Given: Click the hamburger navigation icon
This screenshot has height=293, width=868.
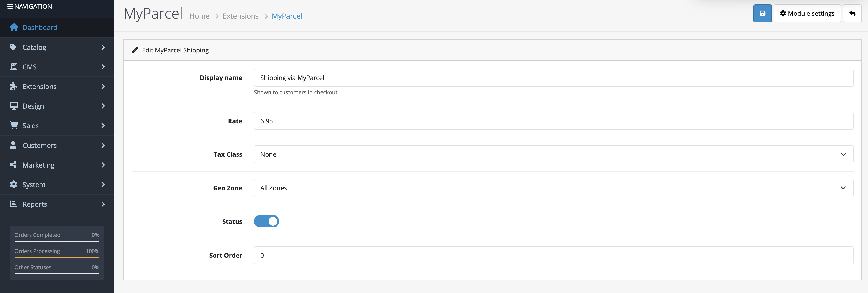Looking at the screenshot, I should 10,6.
